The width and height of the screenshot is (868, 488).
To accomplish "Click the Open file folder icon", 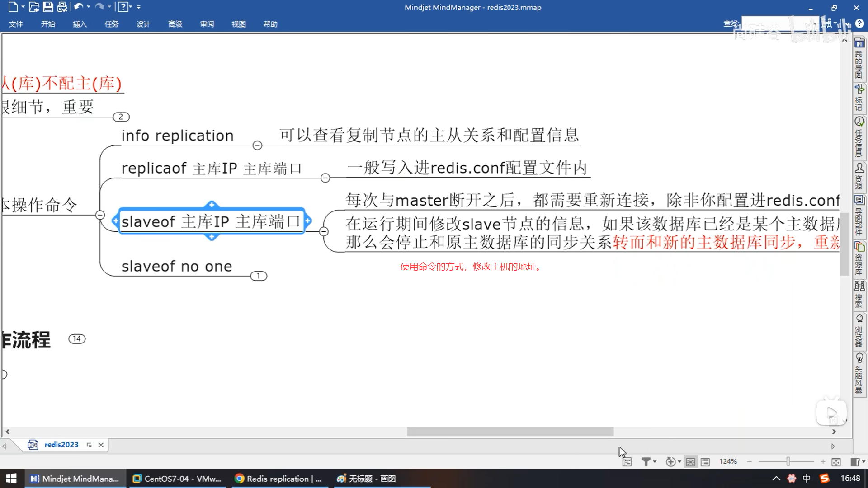I will pos(34,7).
